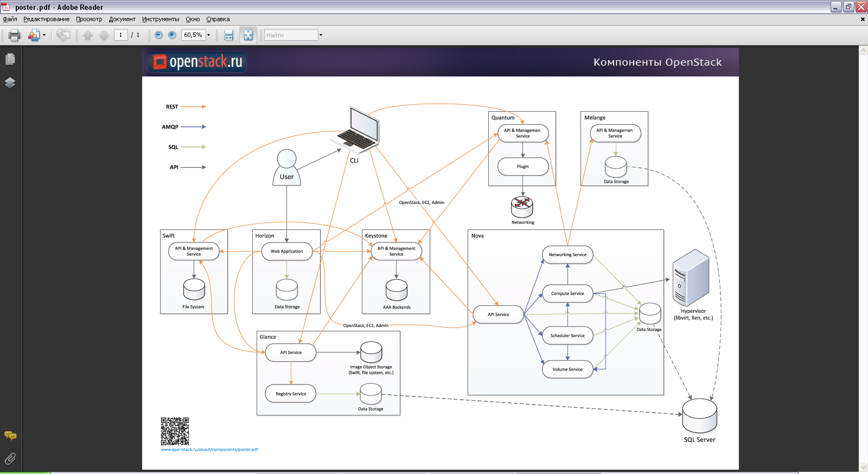Open the zoom percentage dropdown arrow
Image resolution: width=868 pixels, height=474 pixels.
pos(208,35)
